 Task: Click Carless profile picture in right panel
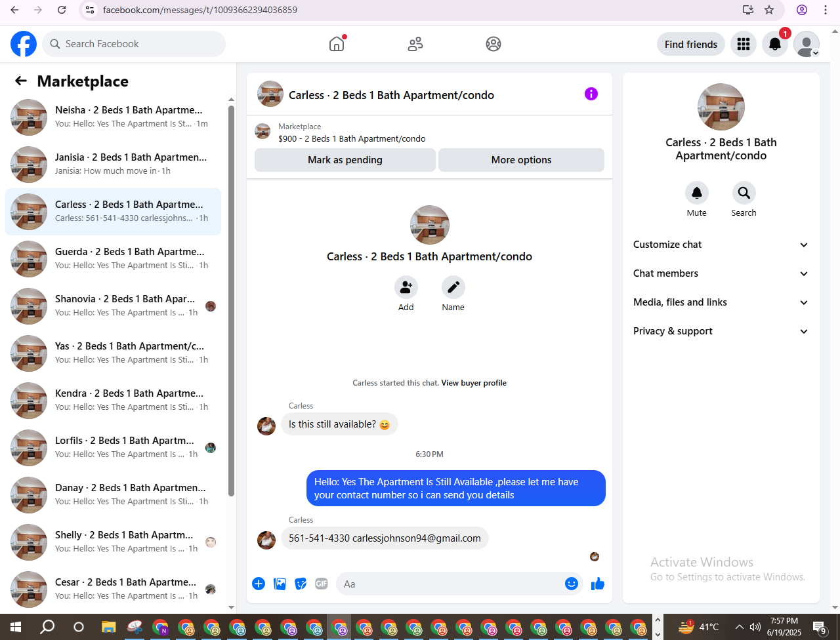click(721, 107)
